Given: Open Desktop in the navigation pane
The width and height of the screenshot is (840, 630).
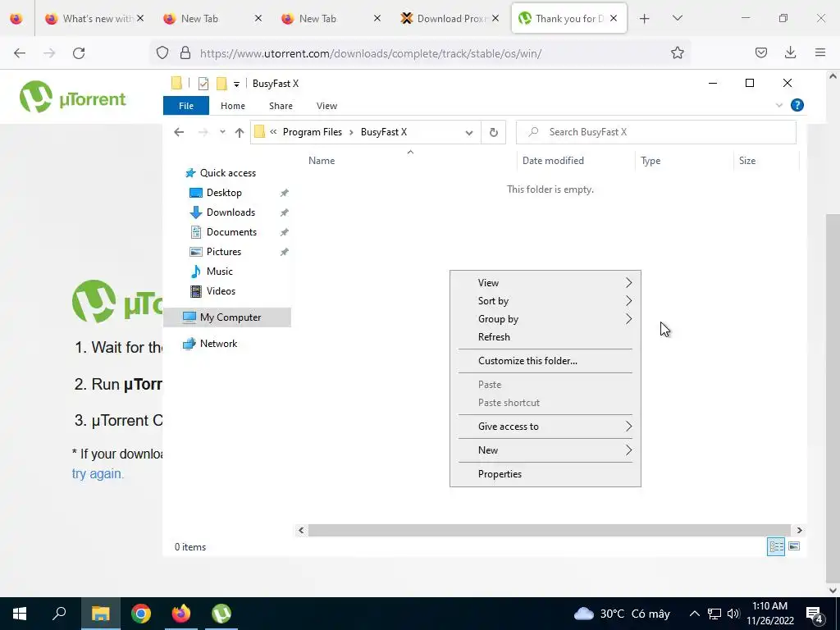Looking at the screenshot, I should pos(224,193).
